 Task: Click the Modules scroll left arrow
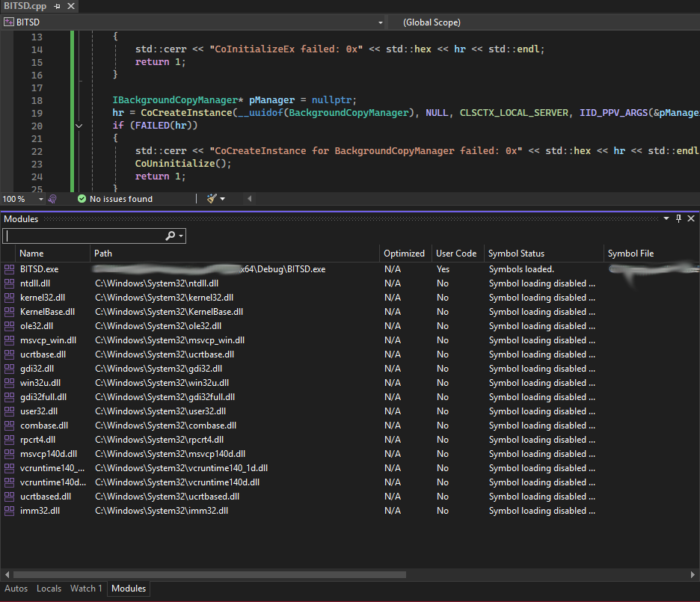(x=7, y=575)
